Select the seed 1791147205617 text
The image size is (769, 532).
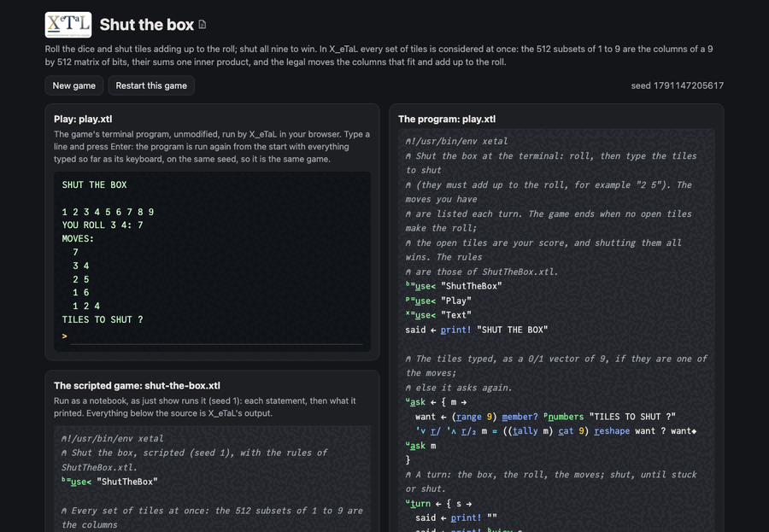click(678, 85)
